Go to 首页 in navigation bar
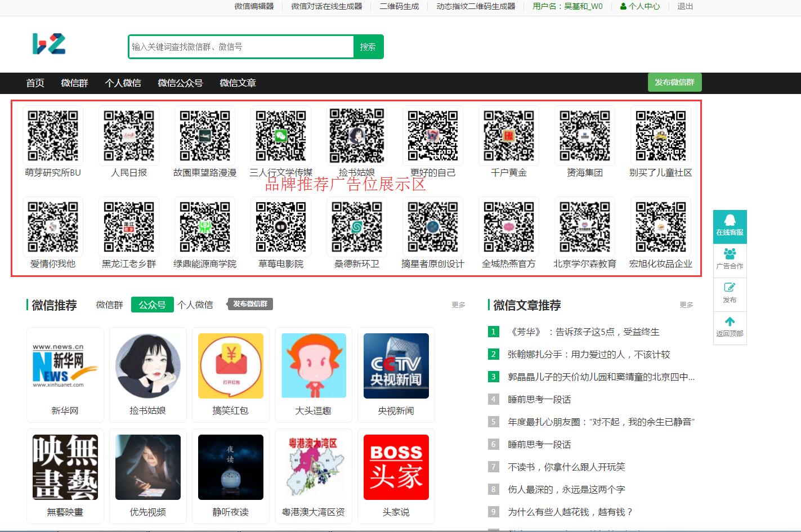 [35, 83]
